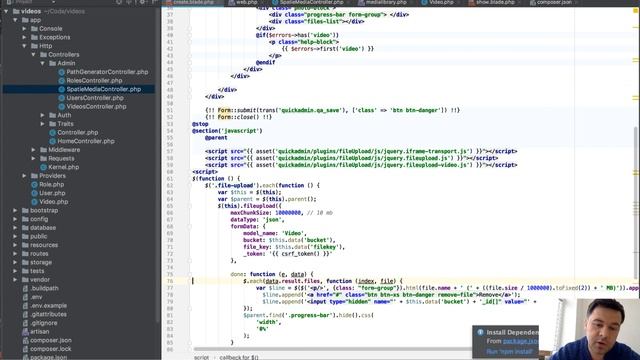The width and height of the screenshot is (640, 360).
Task: Click the fold marker on line 61
Action: point(190,179)
